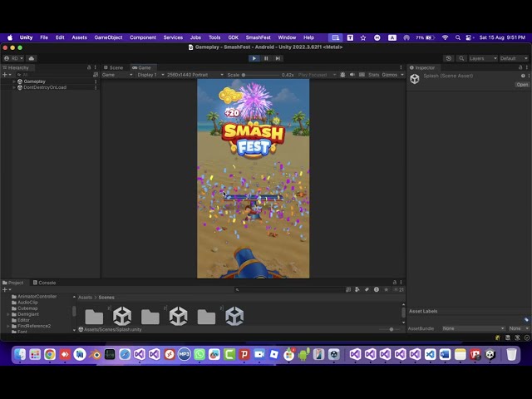Viewport: 532px width, 399px height.
Task: Toggle Mute Audio speaker icon
Action: (352, 75)
